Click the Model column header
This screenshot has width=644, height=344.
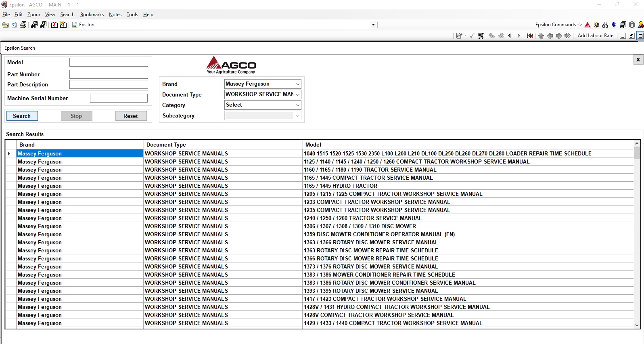[468, 145]
